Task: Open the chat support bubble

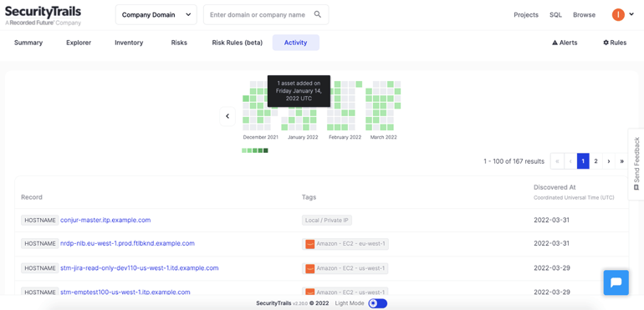Action: (x=616, y=282)
